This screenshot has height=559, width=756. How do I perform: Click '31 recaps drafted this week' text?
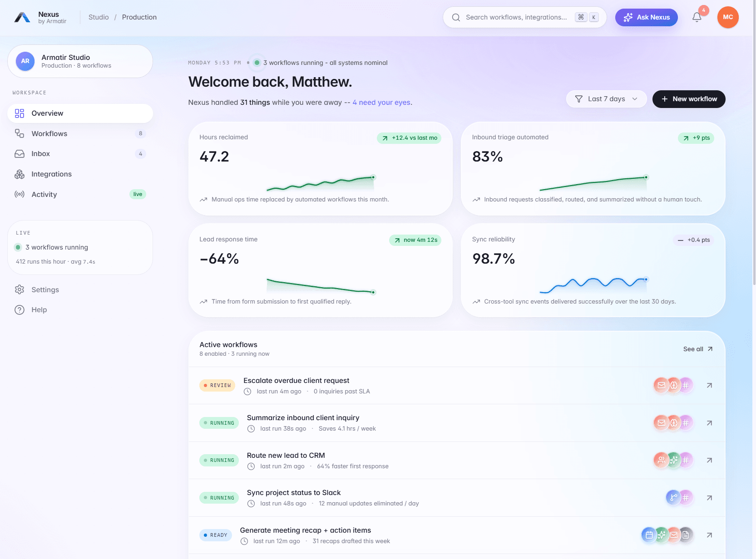pyautogui.click(x=351, y=541)
